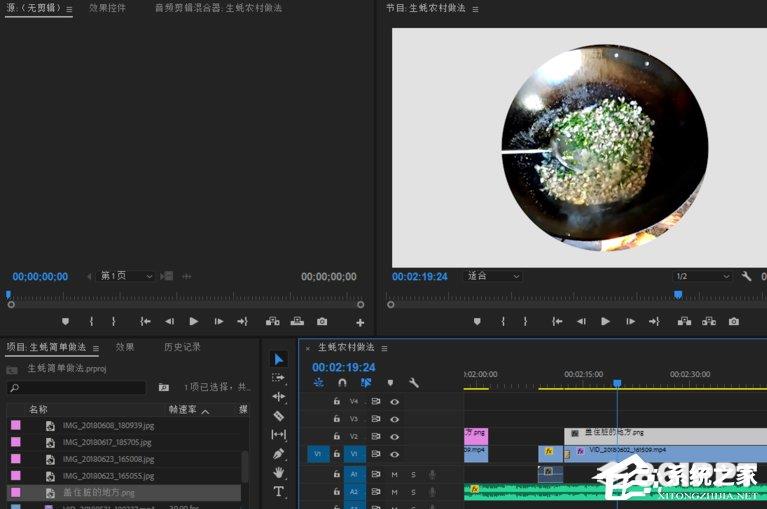Play the Source monitor
The height and width of the screenshot is (509, 767).
[x=193, y=321]
